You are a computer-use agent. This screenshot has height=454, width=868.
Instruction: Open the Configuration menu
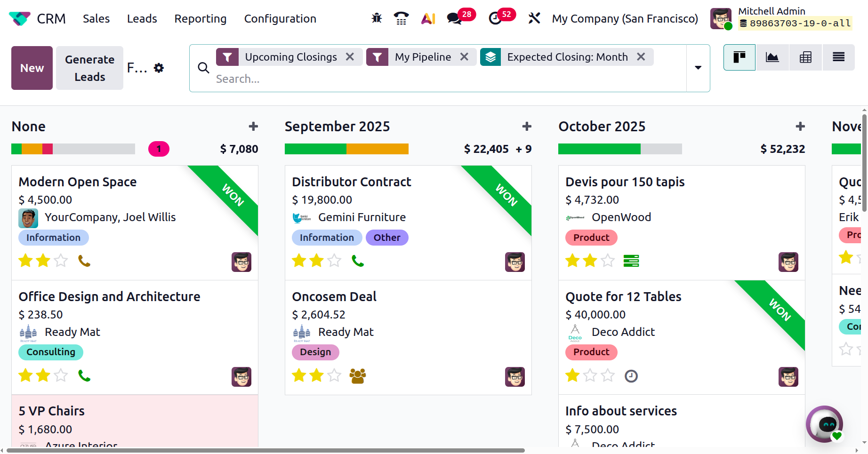pyautogui.click(x=280, y=18)
